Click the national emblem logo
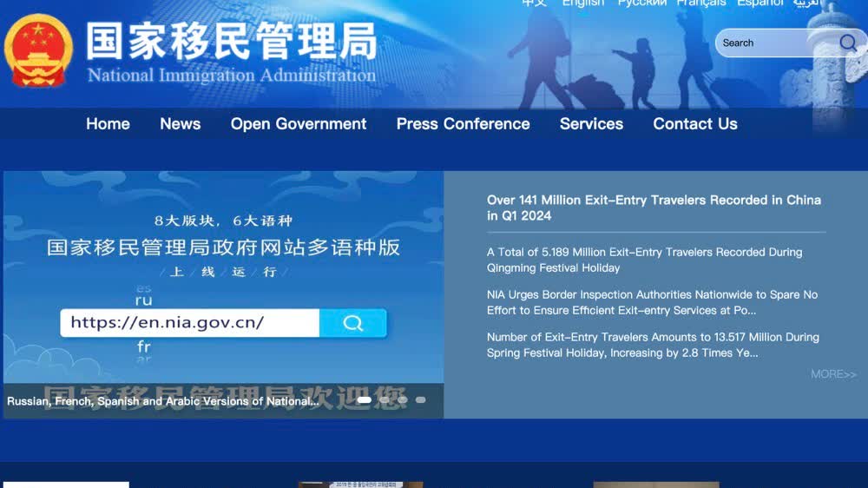The height and width of the screenshot is (488, 868). (x=38, y=51)
